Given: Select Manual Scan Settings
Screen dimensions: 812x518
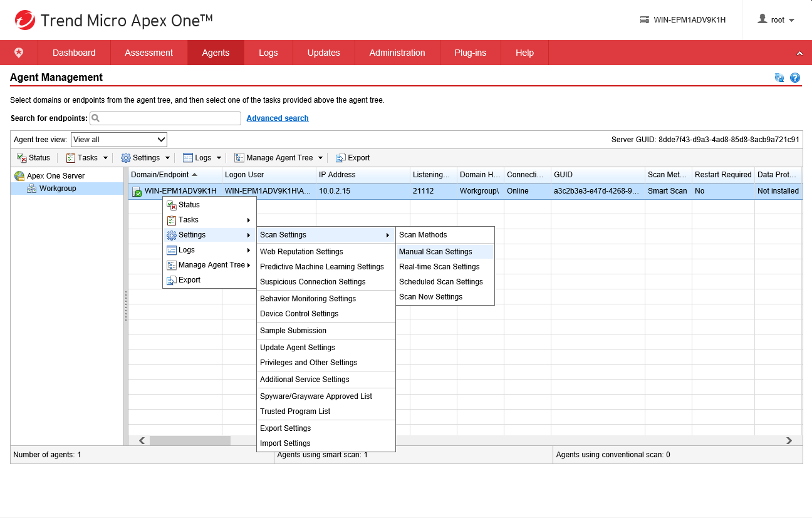Looking at the screenshot, I should click(x=445, y=252).
